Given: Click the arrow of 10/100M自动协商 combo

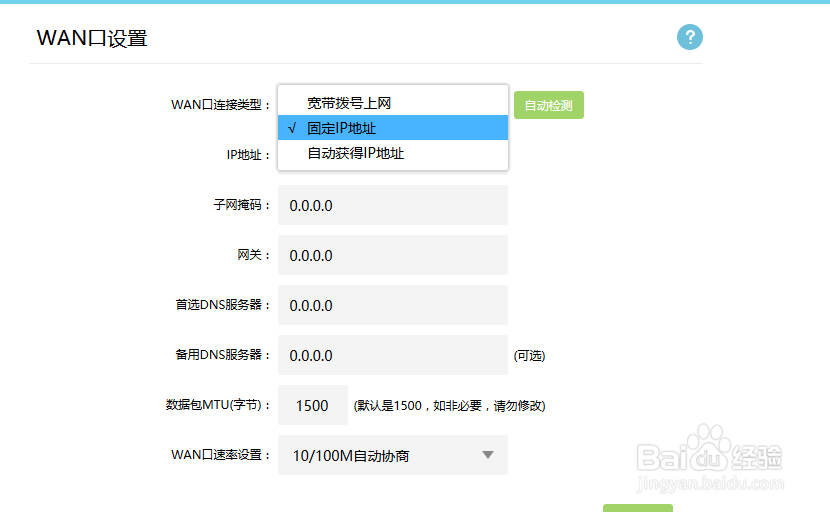Looking at the screenshot, I should tap(488, 455).
